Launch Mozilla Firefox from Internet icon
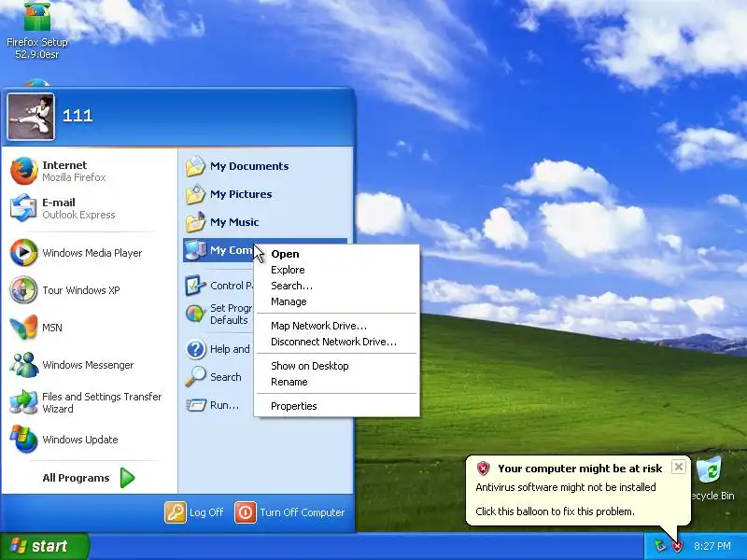This screenshot has height=560, width=747. [24, 171]
